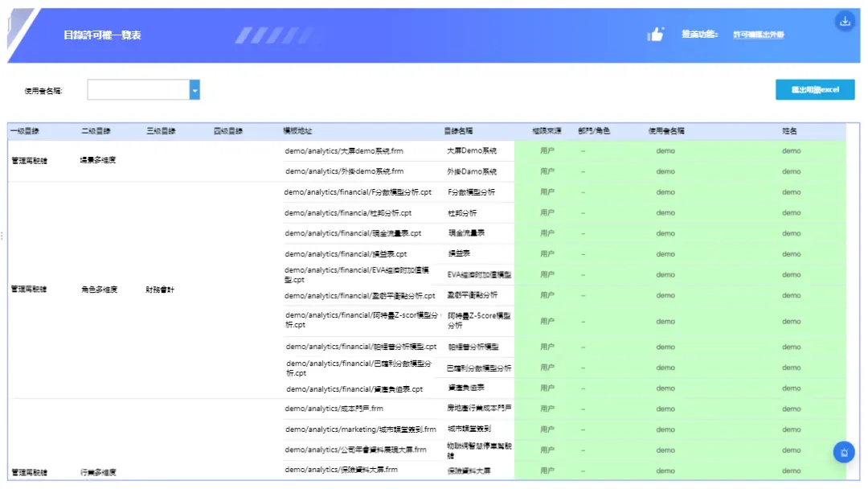Image resolution: width=868 pixels, height=489 pixels.
Task: Click the 使用者名稱 column header in the table
Action: [666, 131]
